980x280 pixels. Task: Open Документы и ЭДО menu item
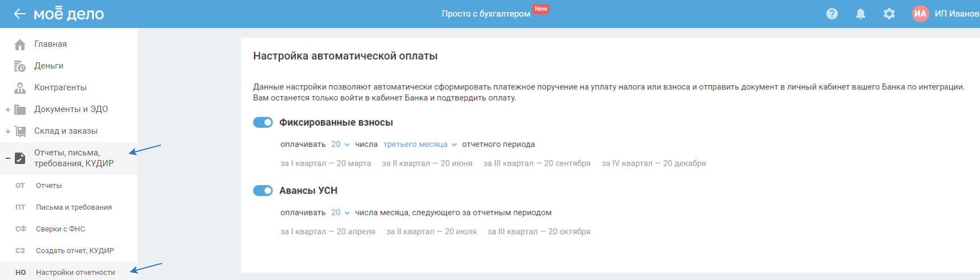pyautogui.click(x=71, y=109)
